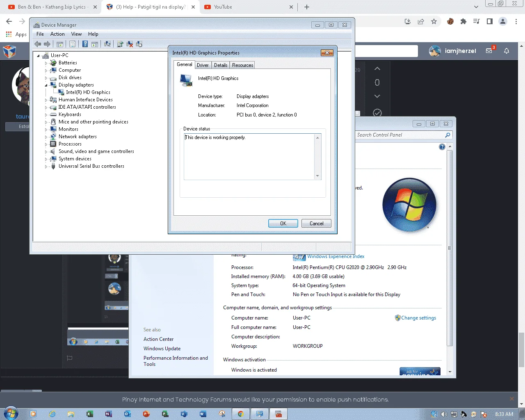Click Control Panel help question mark icon

coord(442,147)
